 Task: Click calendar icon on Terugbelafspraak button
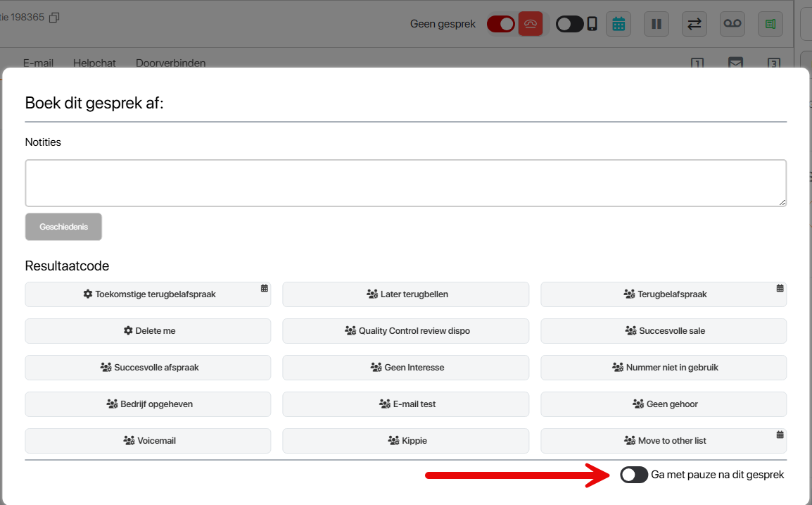(x=780, y=288)
